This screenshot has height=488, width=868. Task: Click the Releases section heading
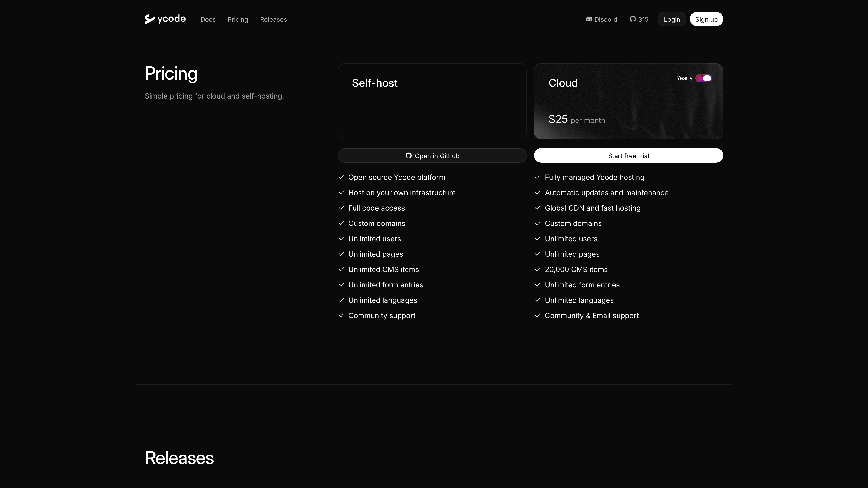click(179, 458)
